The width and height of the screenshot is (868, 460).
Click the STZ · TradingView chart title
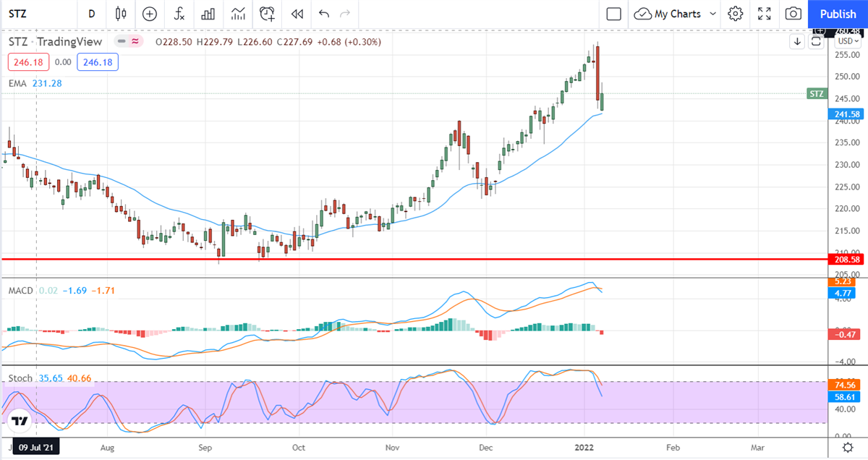tap(55, 42)
